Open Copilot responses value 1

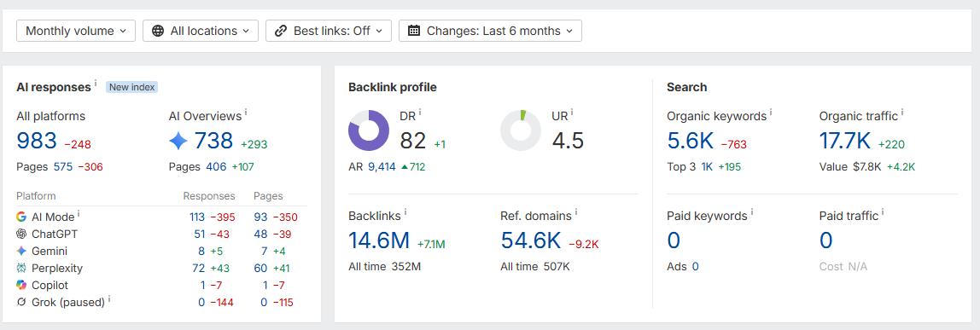point(203,285)
